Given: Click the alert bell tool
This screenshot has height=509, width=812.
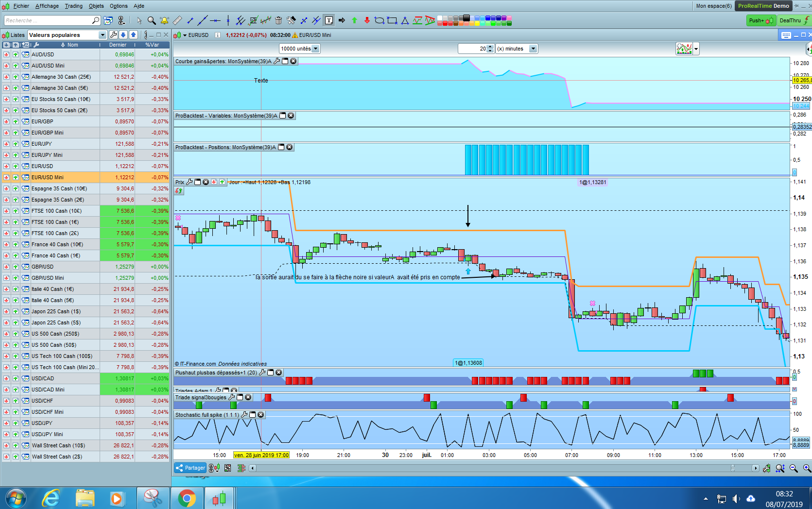Looking at the screenshot, I should click(x=164, y=20).
